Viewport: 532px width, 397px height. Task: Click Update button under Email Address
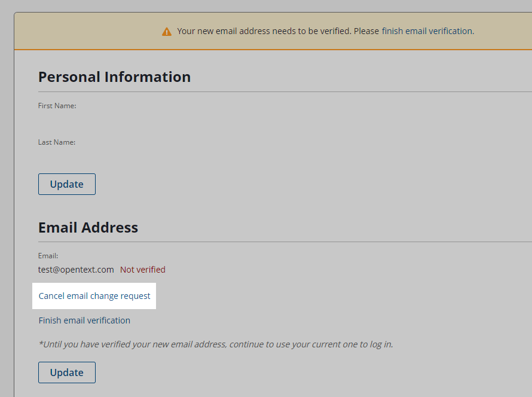point(67,372)
